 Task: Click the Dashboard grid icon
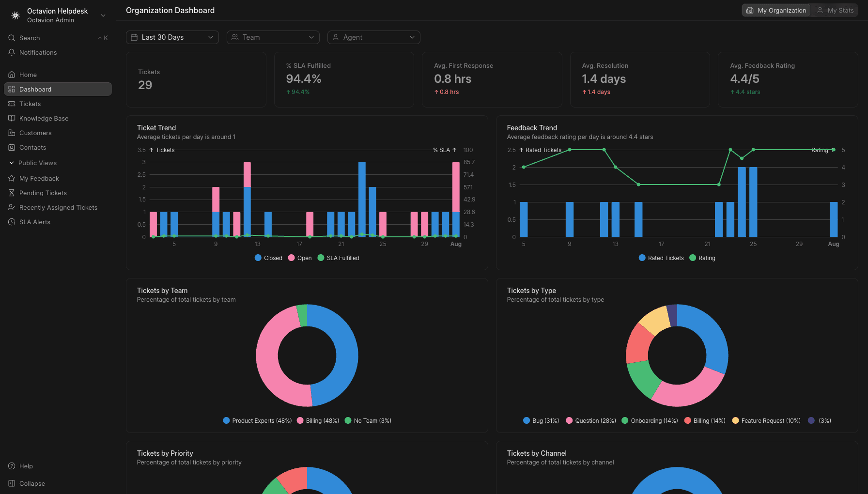[x=12, y=89]
